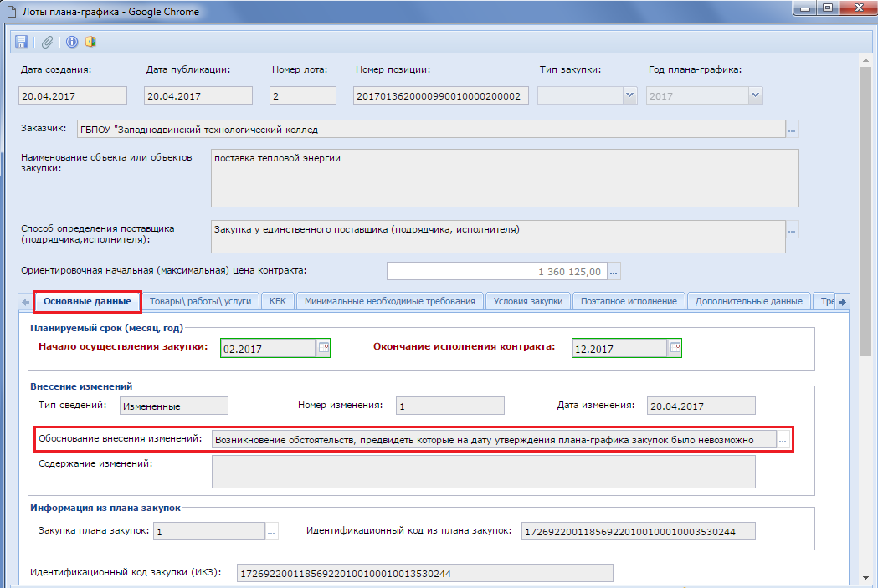Viewport: 878px width, 588px height.
Task: Click the blue information icon
Action: click(x=72, y=42)
